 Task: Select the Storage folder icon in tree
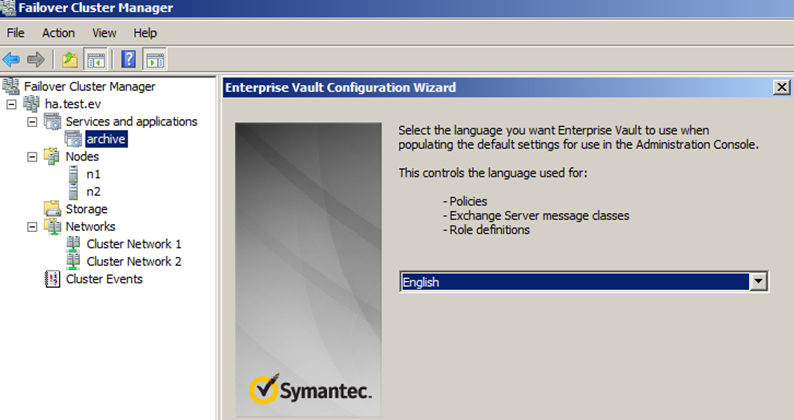point(52,209)
